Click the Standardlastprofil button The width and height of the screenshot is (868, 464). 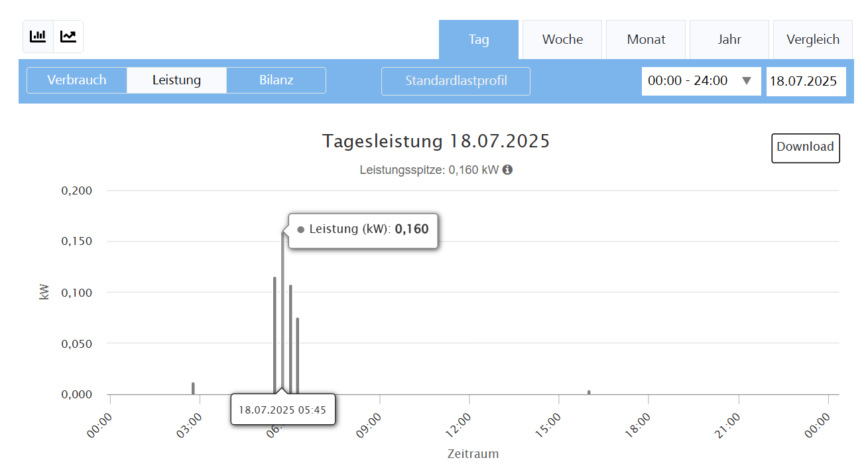tap(456, 81)
